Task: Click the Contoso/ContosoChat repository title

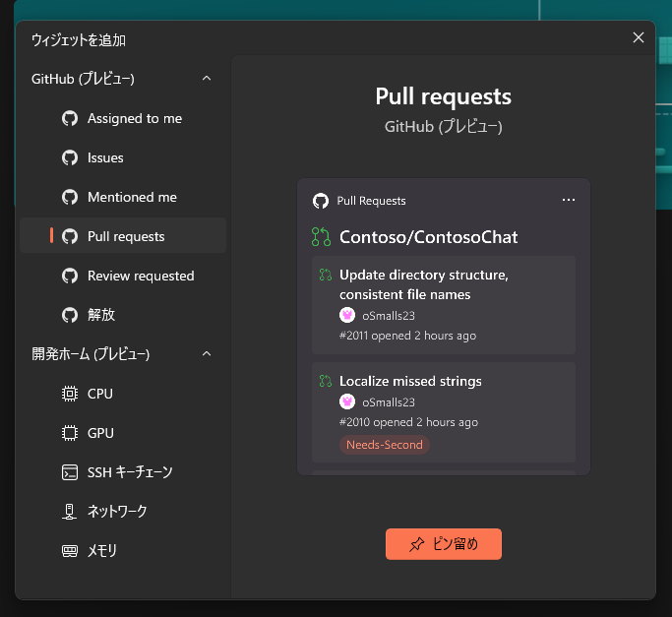Action: [x=429, y=237]
